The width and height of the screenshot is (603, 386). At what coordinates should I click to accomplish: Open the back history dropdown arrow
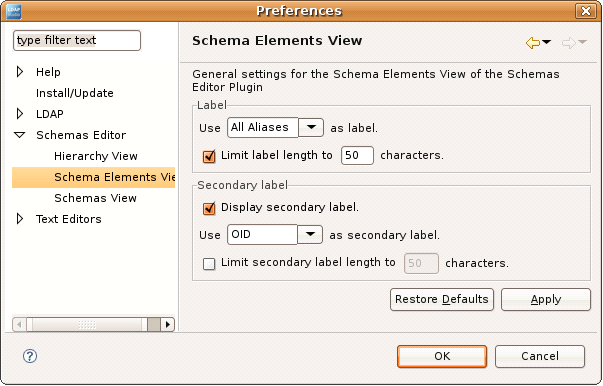546,42
